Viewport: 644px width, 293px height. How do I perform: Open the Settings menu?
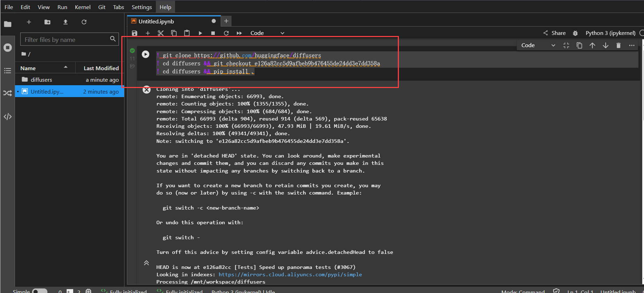pos(142,7)
